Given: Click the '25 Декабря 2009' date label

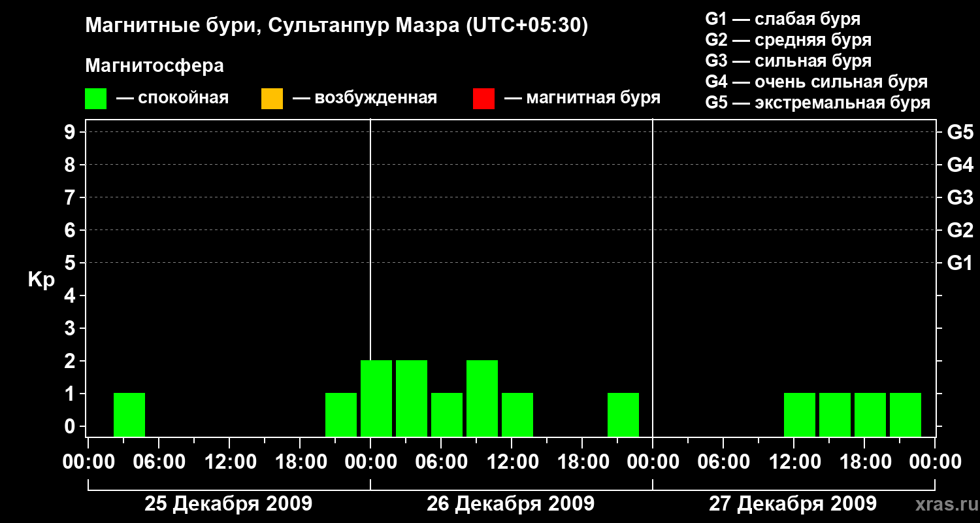Looking at the screenshot, I should point(229,504).
